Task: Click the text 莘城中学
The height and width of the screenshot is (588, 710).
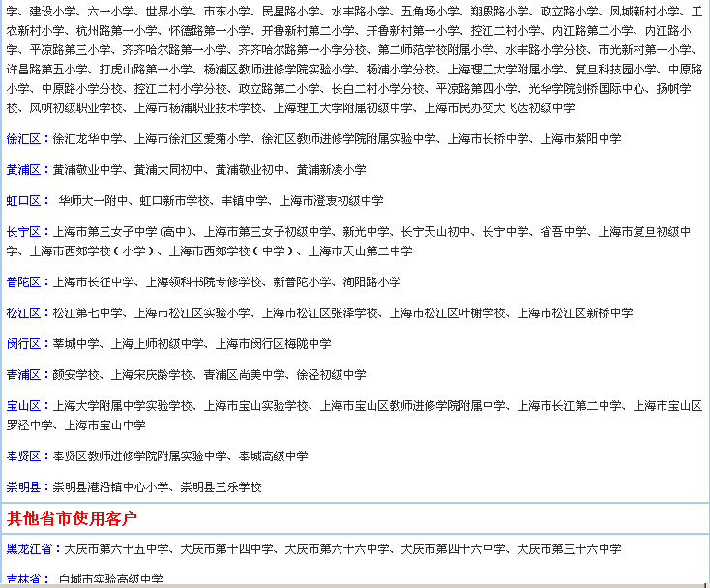Action: click(x=76, y=344)
